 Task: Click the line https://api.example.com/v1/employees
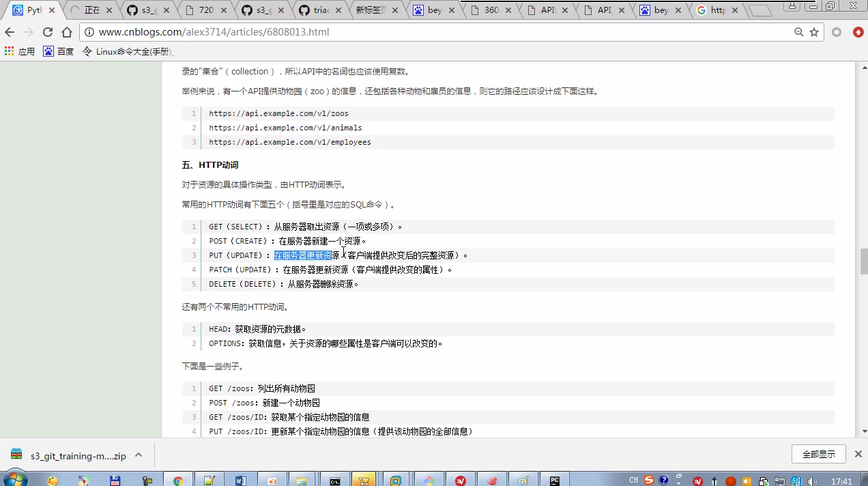(x=290, y=142)
